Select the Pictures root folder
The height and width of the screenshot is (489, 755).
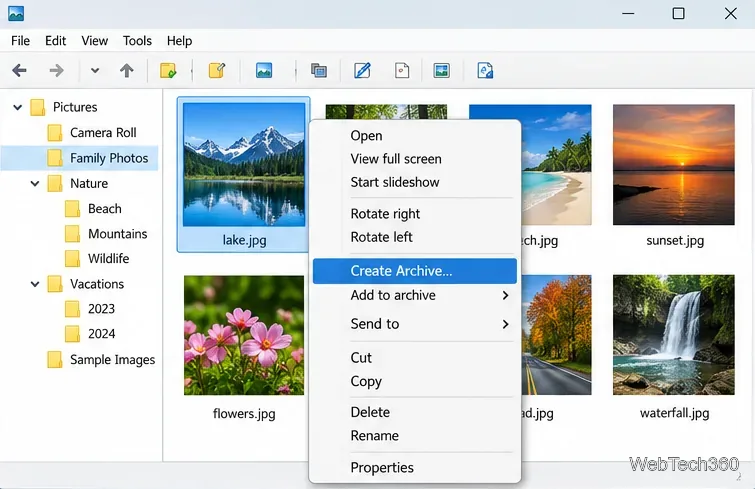click(x=75, y=107)
